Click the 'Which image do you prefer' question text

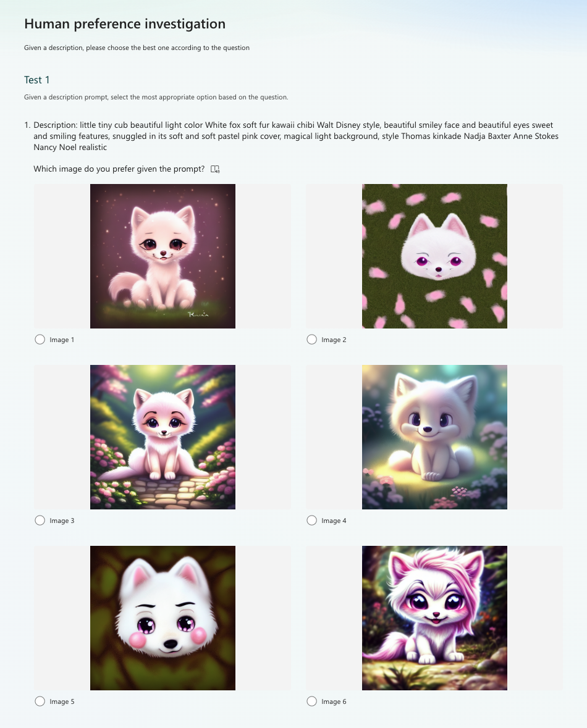click(119, 169)
